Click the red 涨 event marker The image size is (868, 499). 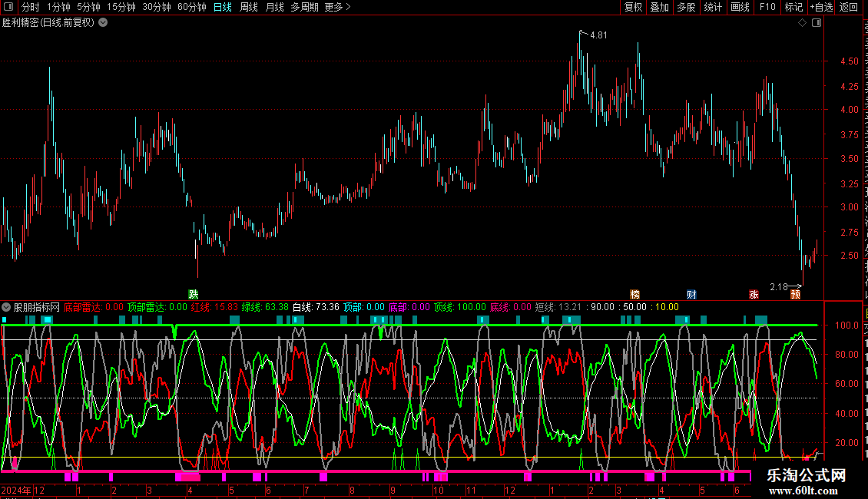[754, 294]
